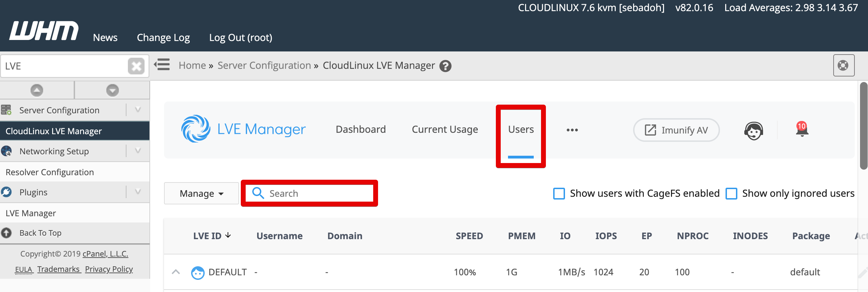This screenshot has height=292, width=868.
Task: Collapse Networking Setup section chevron
Action: (138, 151)
